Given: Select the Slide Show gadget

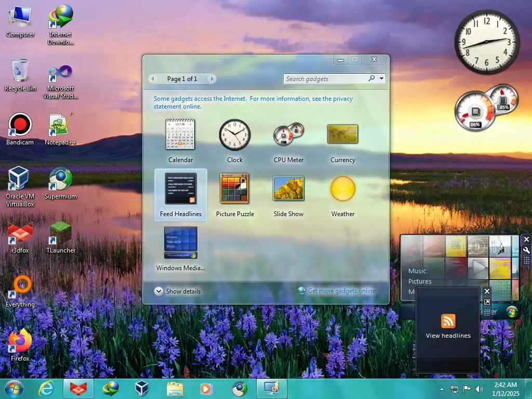Looking at the screenshot, I should (289, 195).
